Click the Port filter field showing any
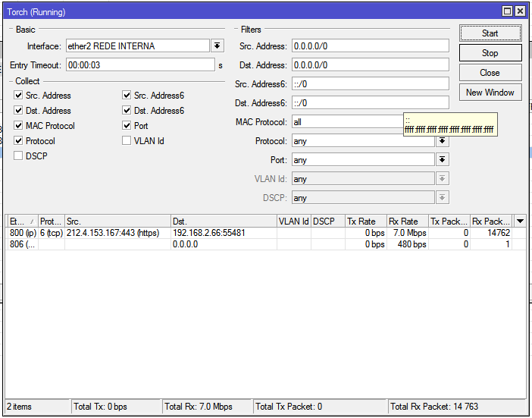This screenshot has height=418, width=532. (x=363, y=160)
